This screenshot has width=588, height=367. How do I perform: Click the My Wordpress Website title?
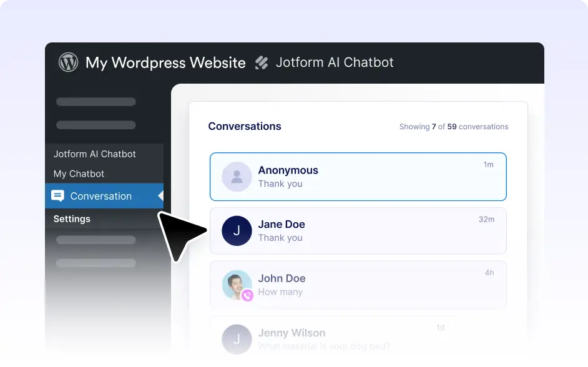click(165, 62)
